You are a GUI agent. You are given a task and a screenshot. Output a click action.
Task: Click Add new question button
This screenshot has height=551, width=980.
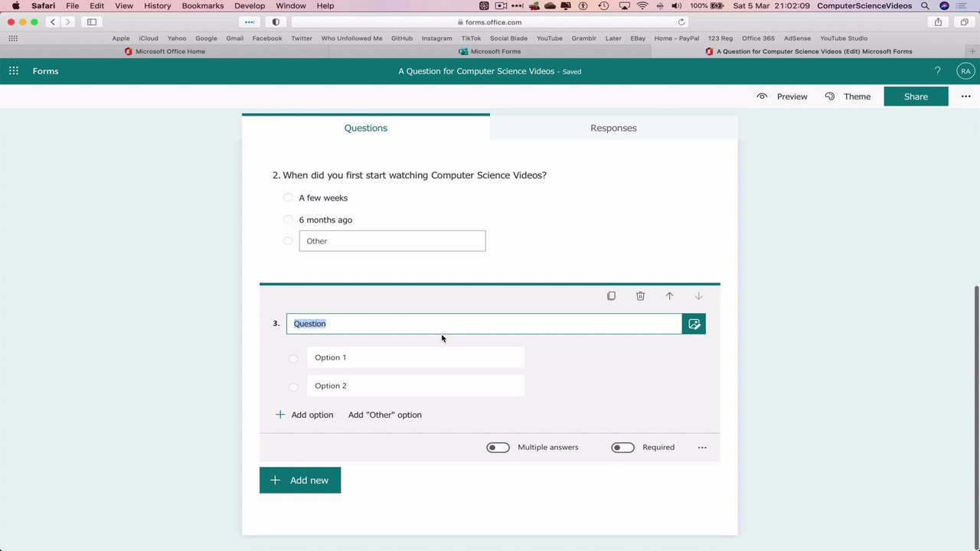point(300,481)
